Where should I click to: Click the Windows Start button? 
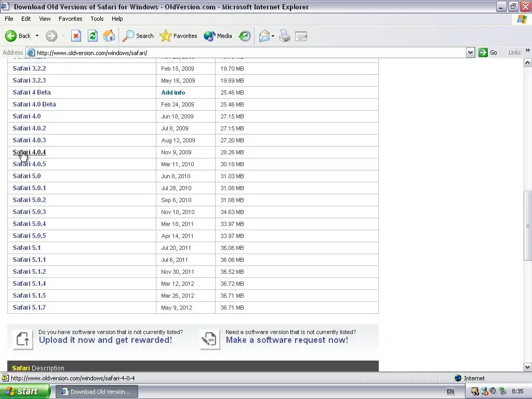[25, 392]
